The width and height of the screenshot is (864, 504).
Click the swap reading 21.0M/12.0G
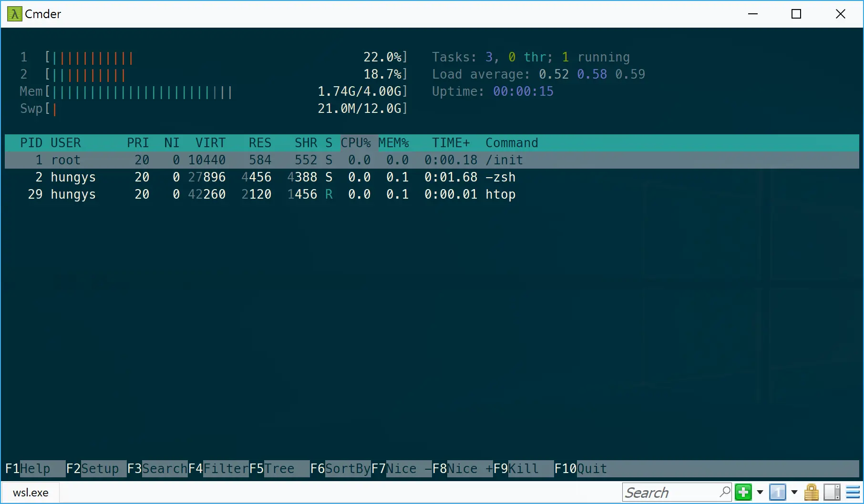360,109
